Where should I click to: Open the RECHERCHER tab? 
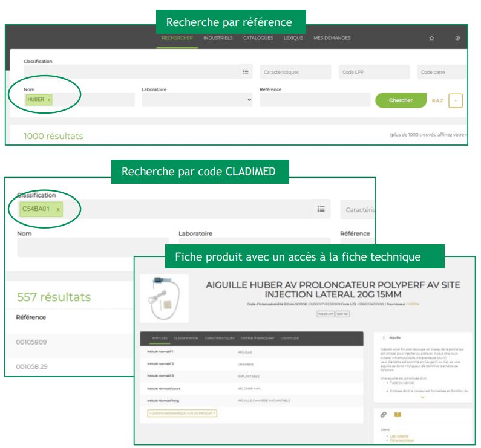(177, 38)
